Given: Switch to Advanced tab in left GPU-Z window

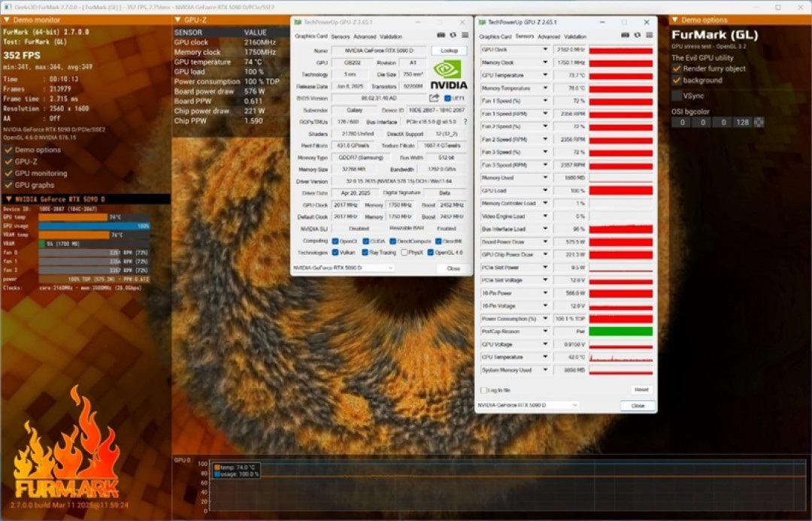Looking at the screenshot, I should 365,37.
